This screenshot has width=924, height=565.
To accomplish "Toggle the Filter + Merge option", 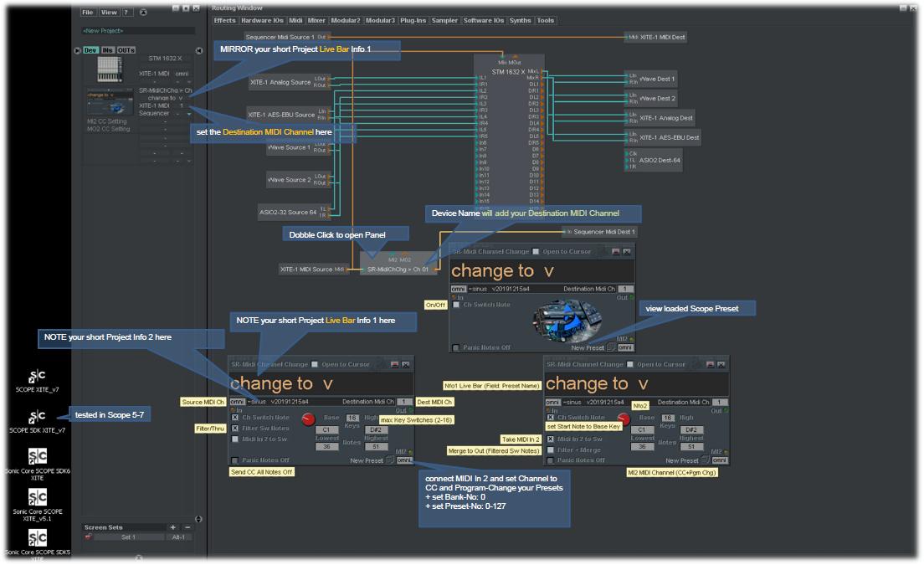I will [551, 449].
